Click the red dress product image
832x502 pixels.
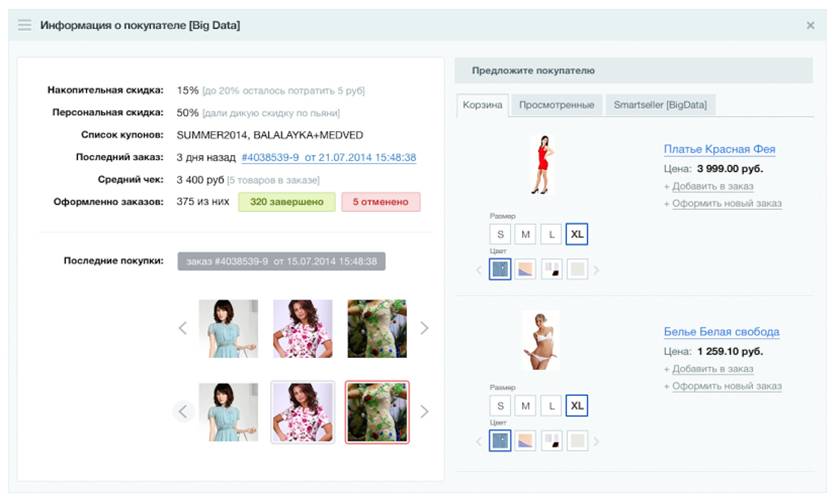[543, 164]
